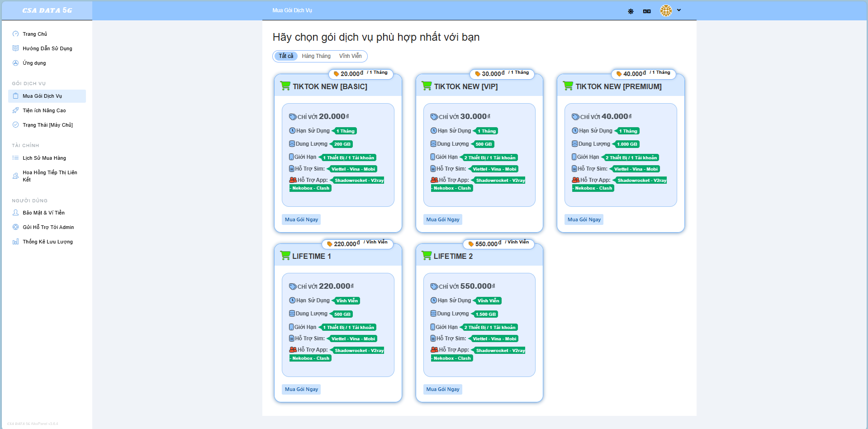The height and width of the screenshot is (429, 868).
Task: Open the language translation switcher icon
Action: (647, 11)
